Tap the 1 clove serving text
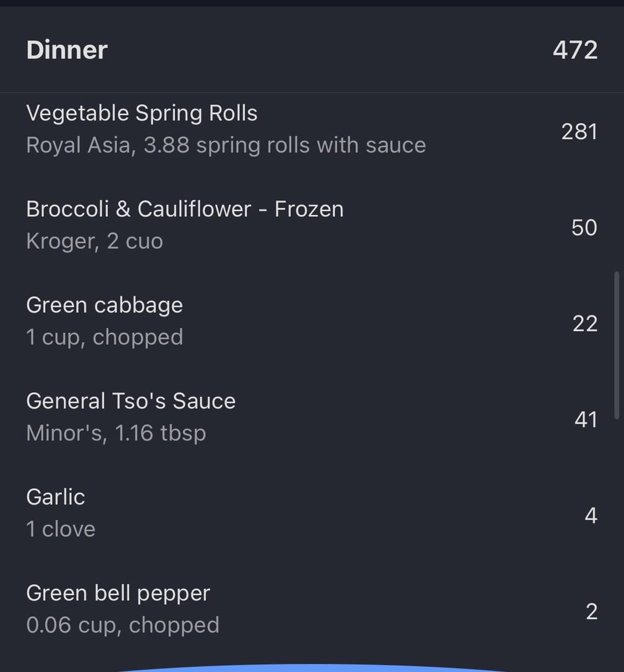 tap(61, 529)
